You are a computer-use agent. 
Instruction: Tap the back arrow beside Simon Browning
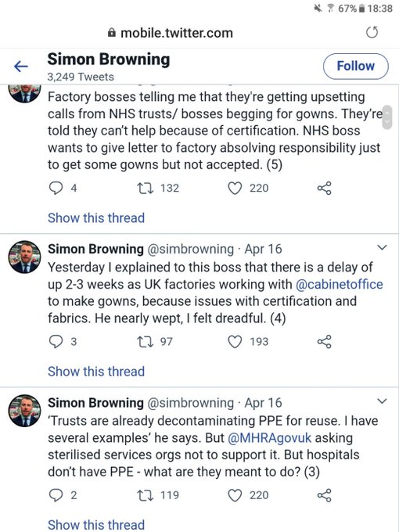20,66
